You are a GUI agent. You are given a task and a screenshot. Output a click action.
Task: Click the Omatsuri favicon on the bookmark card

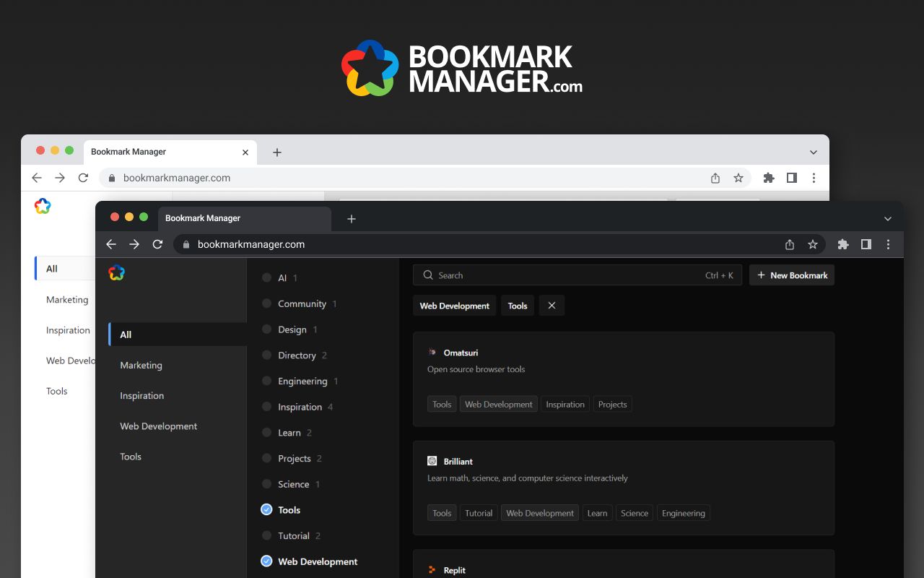coord(433,353)
